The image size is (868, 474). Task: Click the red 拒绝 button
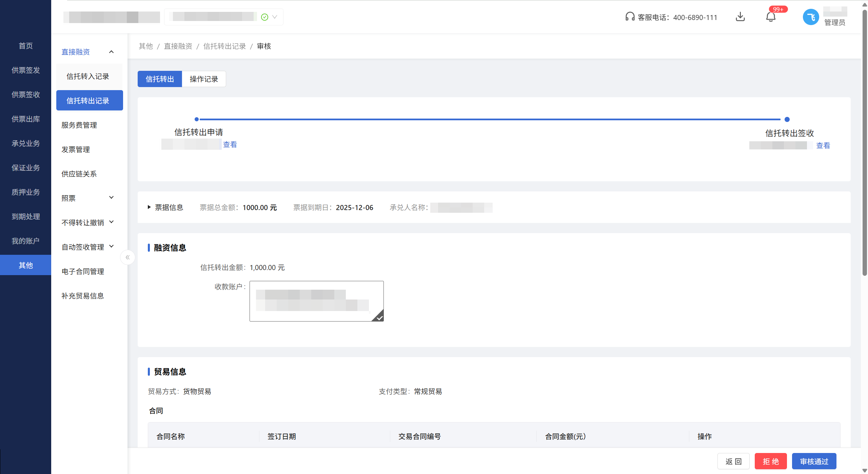coord(770,461)
